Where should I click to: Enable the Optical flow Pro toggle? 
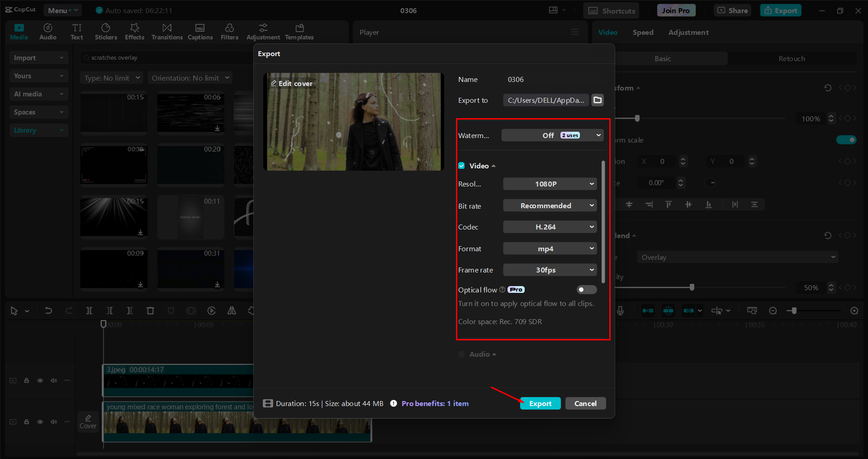(586, 290)
